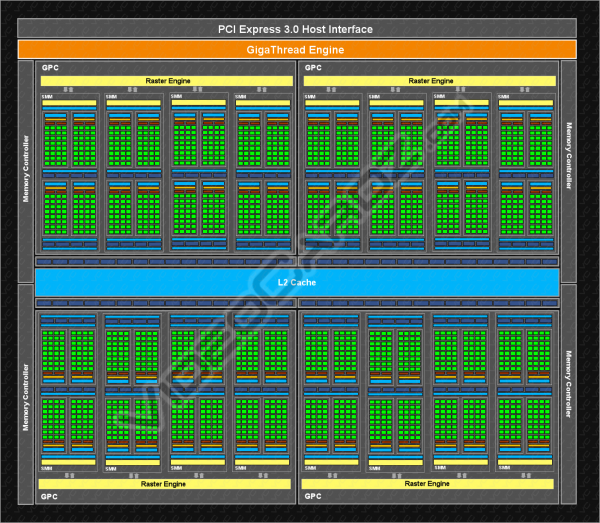Select the Raster Engine bar in bottom-left GPC

(165, 484)
